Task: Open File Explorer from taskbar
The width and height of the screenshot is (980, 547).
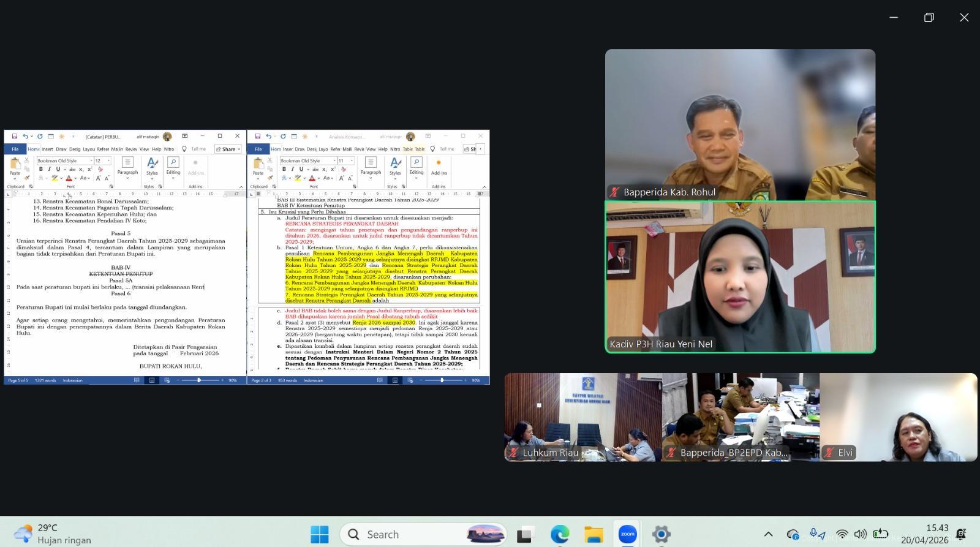Action: [x=593, y=534]
